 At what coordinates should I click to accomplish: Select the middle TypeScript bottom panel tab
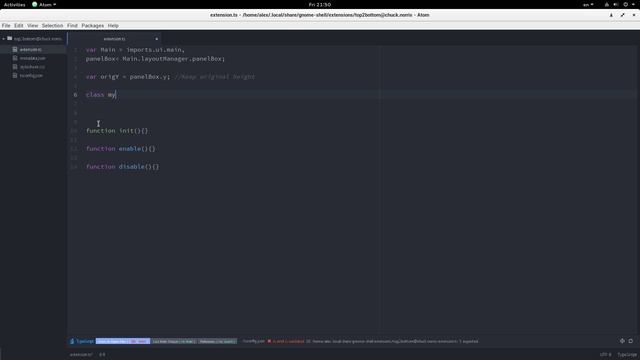click(174, 341)
